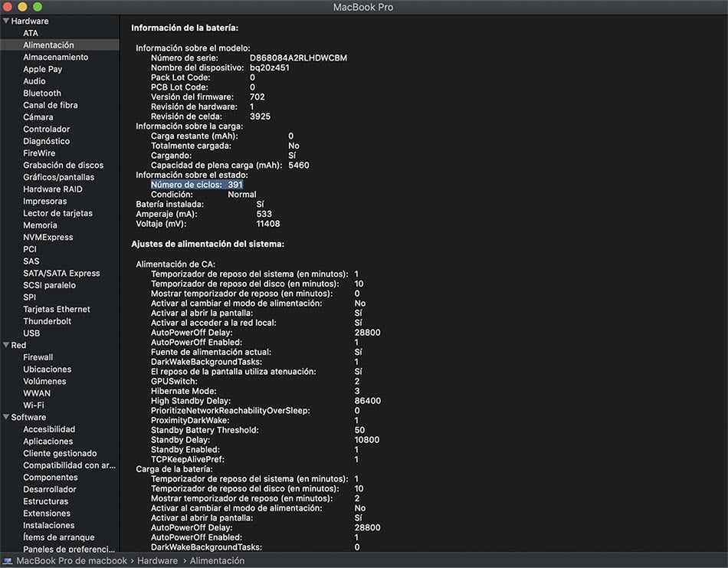Select Accesibilidad under Software

[49, 429]
